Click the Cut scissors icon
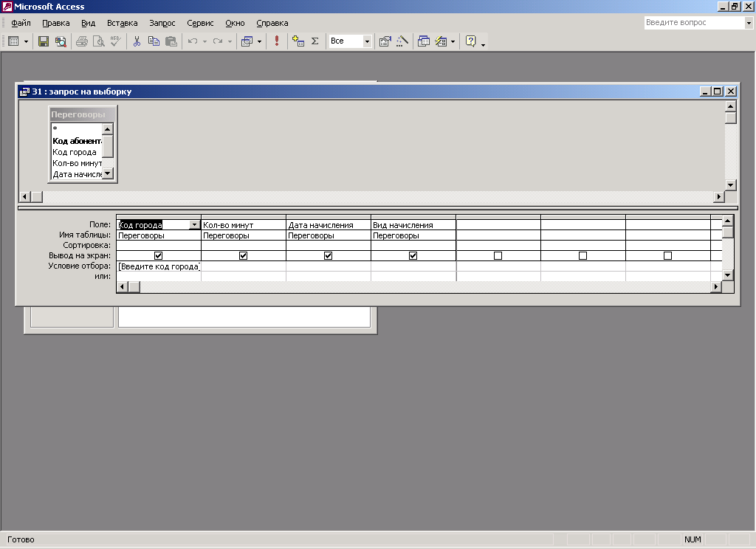Viewport: 756px width, 549px height. [137, 41]
